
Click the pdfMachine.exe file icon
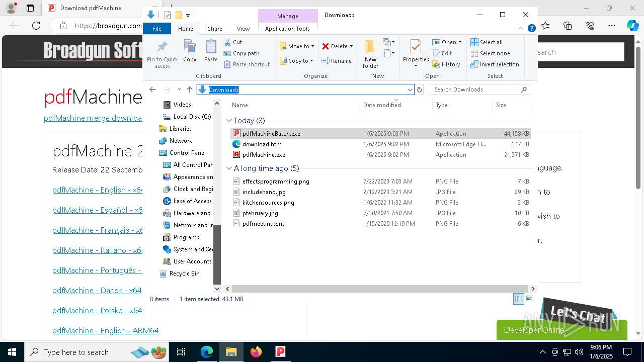point(236,155)
